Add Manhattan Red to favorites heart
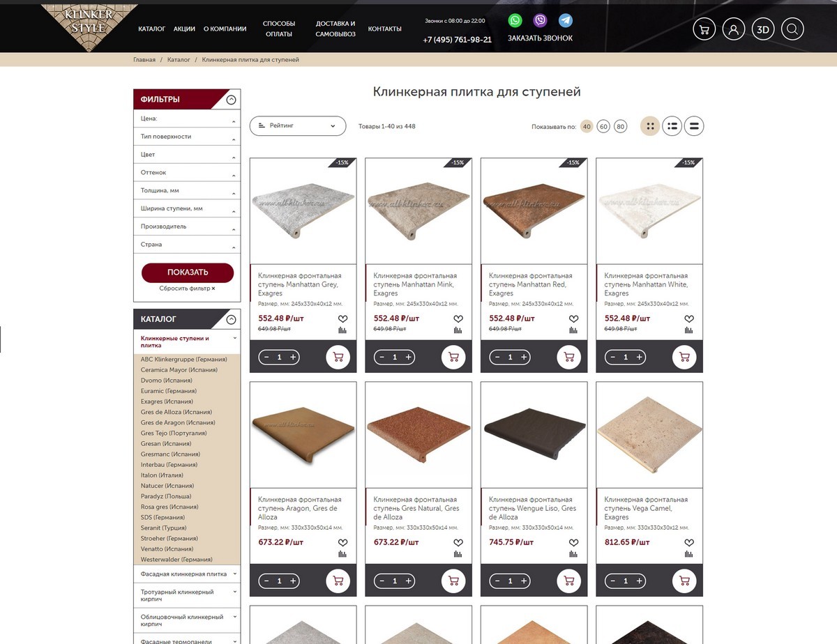Screen dimensions: 837x644 [573, 319]
